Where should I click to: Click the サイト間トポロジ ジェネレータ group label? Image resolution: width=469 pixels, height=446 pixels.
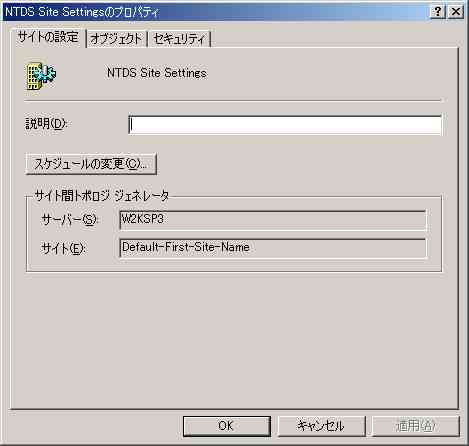[x=102, y=196]
